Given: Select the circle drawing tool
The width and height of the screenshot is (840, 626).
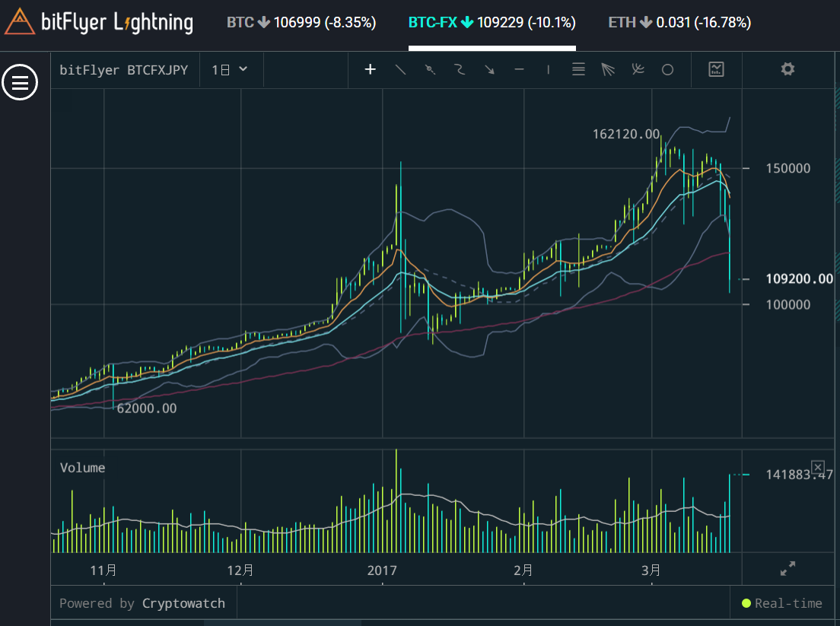Looking at the screenshot, I should click(666, 69).
